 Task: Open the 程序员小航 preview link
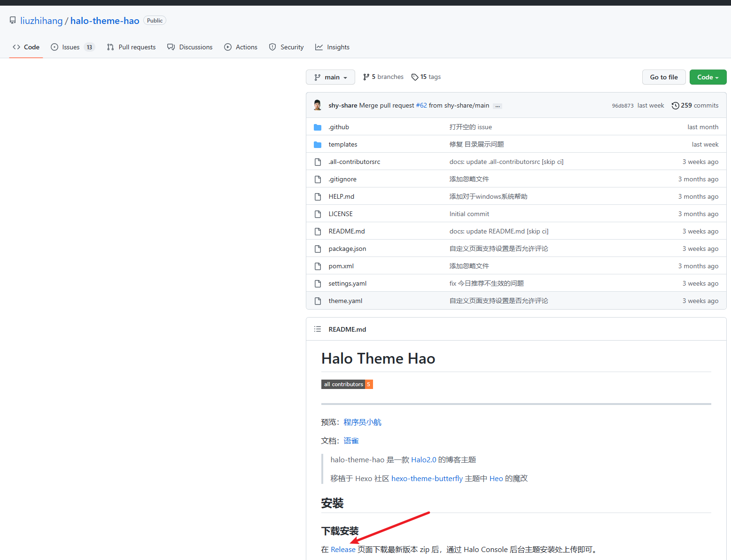pyautogui.click(x=362, y=422)
